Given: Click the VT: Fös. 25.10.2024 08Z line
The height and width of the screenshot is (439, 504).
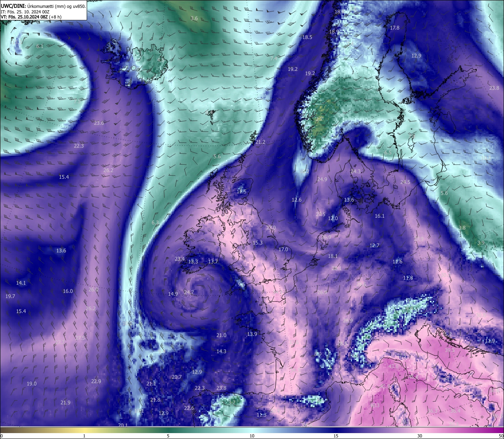Looking at the screenshot, I should click(x=31, y=17).
